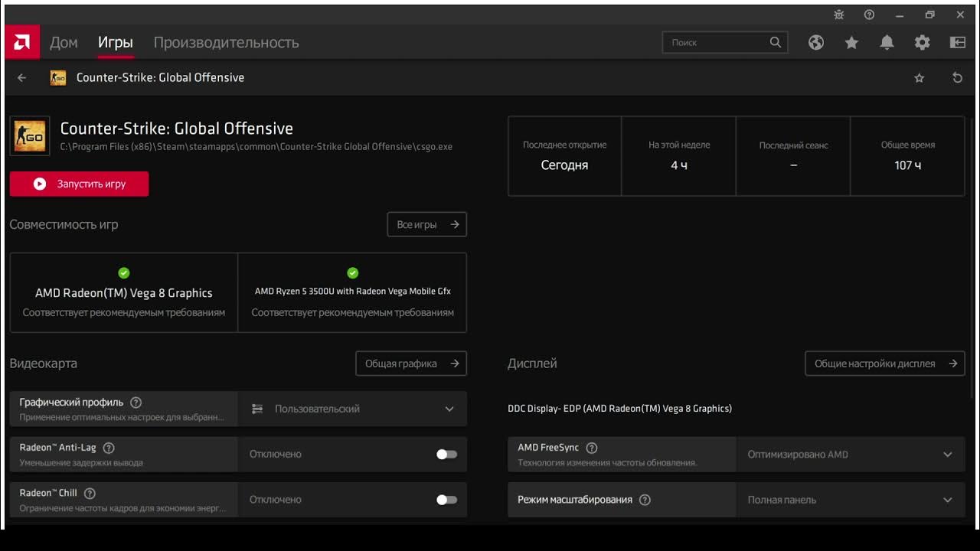Toggle the Radeon Chill switch
The height and width of the screenshot is (551, 980).
(x=446, y=500)
